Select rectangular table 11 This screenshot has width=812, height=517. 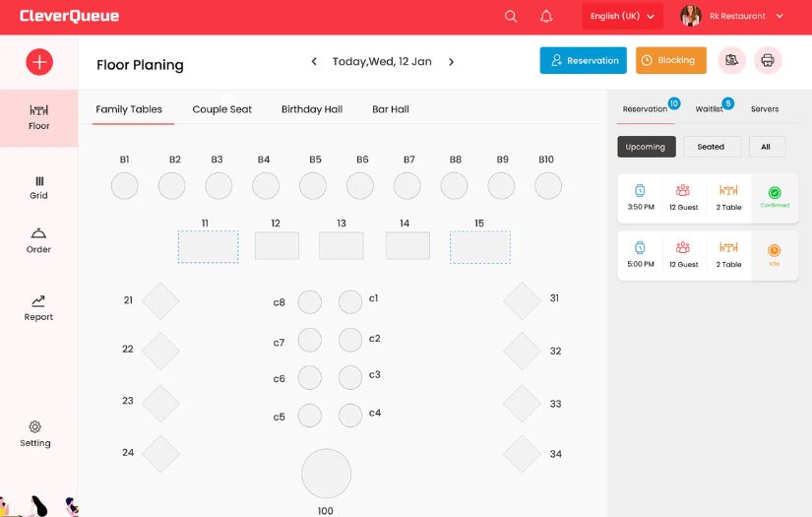(x=209, y=247)
